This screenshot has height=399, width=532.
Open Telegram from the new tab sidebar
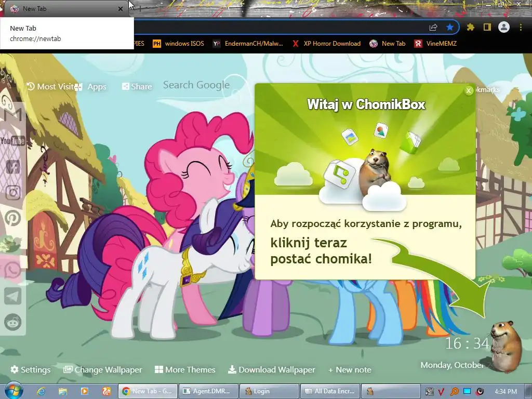pyautogui.click(x=13, y=296)
